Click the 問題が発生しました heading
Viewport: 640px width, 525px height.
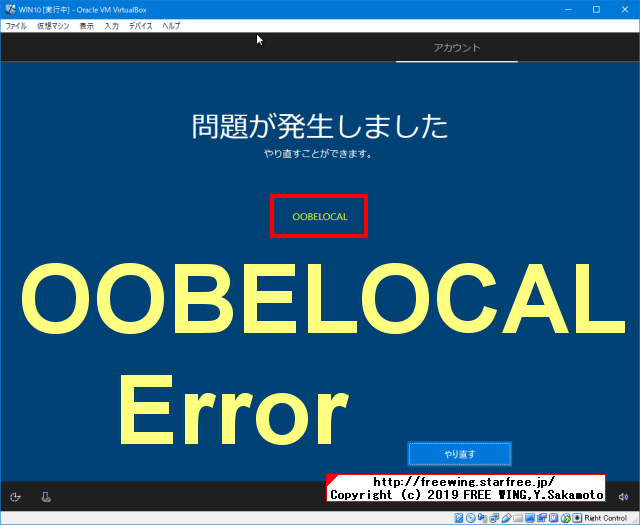tap(320, 126)
